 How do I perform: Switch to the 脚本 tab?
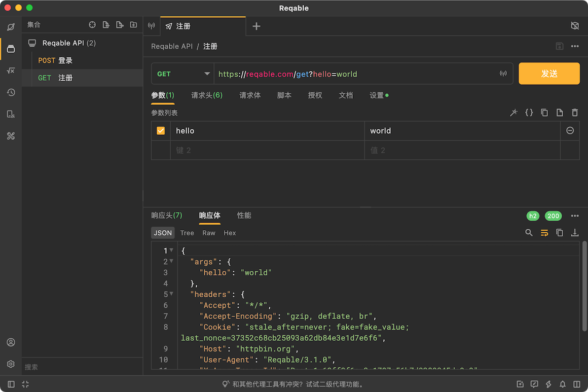click(x=284, y=95)
